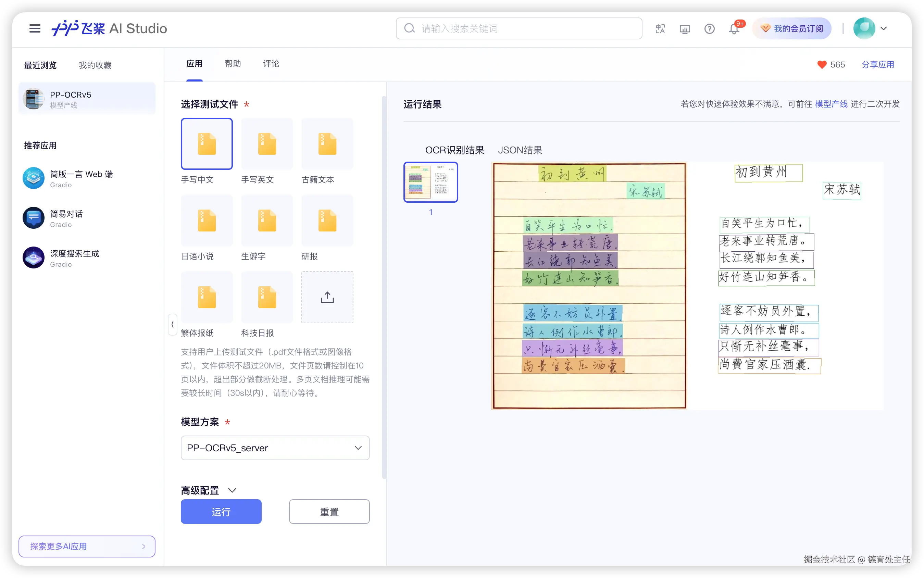This screenshot has width=924, height=578.
Task: Open the PP-OCRv5_server model dropdown
Action: coord(275,448)
